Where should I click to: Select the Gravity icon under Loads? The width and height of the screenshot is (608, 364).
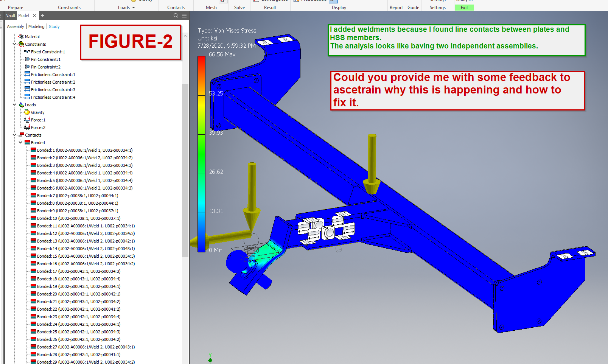coord(27,112)
